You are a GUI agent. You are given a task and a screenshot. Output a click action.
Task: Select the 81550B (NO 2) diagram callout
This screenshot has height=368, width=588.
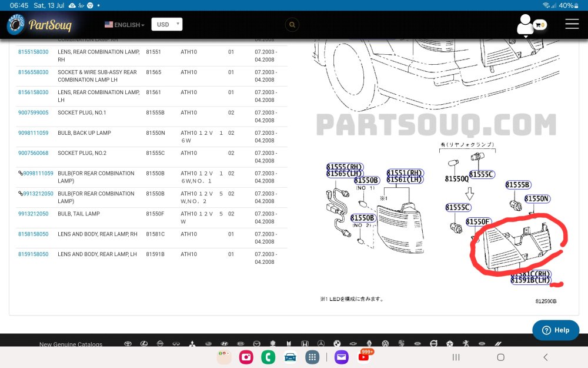pyautogui.click(x=363, y=218)
